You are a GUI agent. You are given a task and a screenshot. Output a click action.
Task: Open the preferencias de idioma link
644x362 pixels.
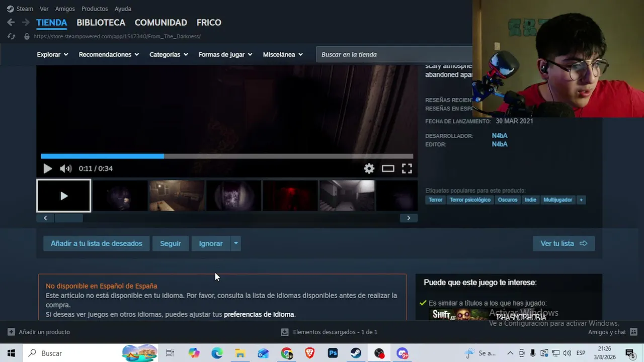click(x=259, y=314)
